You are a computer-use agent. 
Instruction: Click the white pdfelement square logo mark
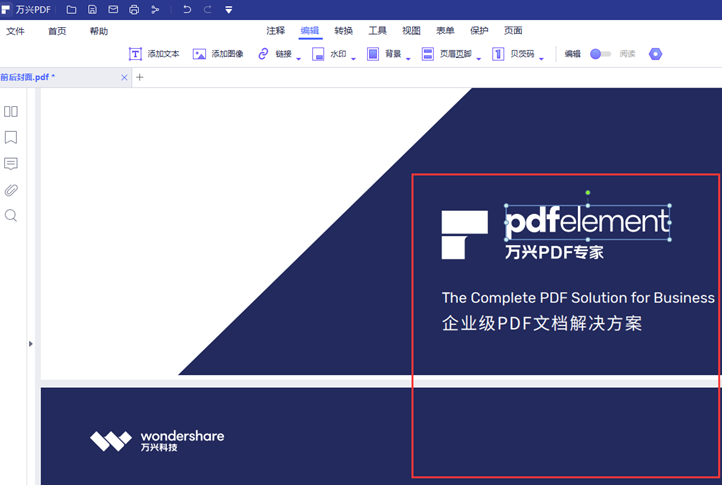tap(465, 235)
